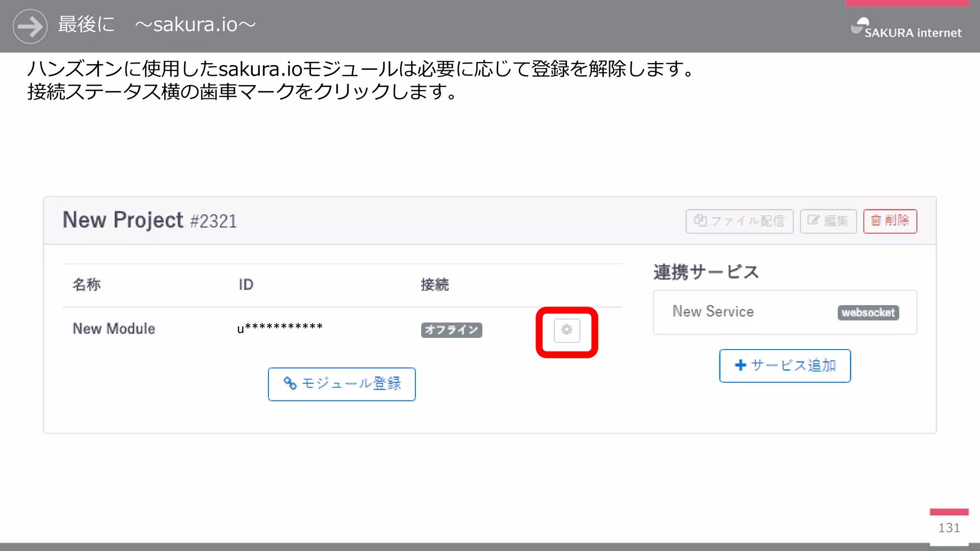Click the オフライン status badge

[451, 330]
